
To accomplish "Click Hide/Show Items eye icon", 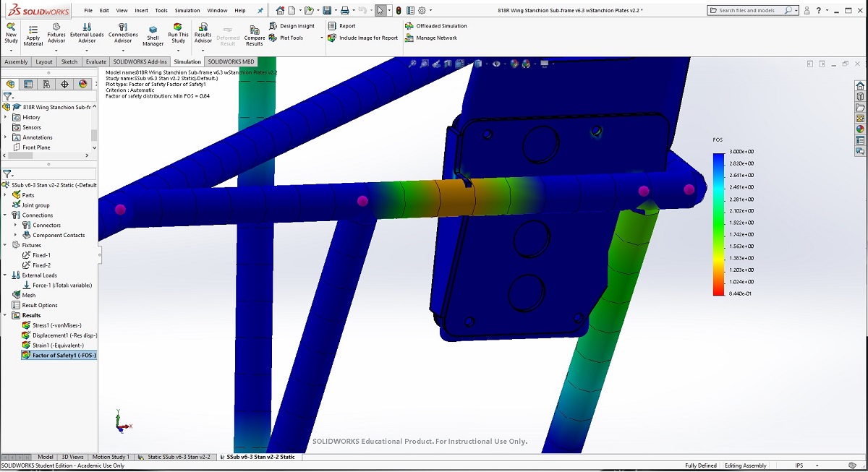I will (497, 64).
